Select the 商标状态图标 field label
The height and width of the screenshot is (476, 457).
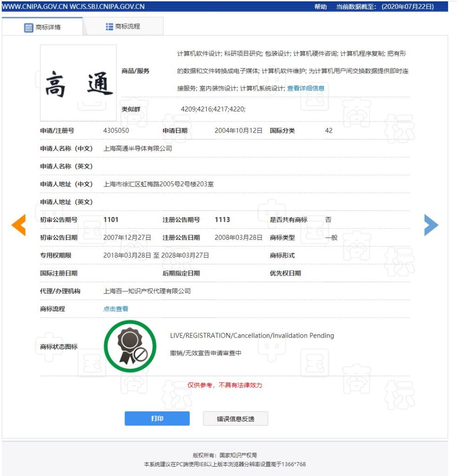click(59, 347)
